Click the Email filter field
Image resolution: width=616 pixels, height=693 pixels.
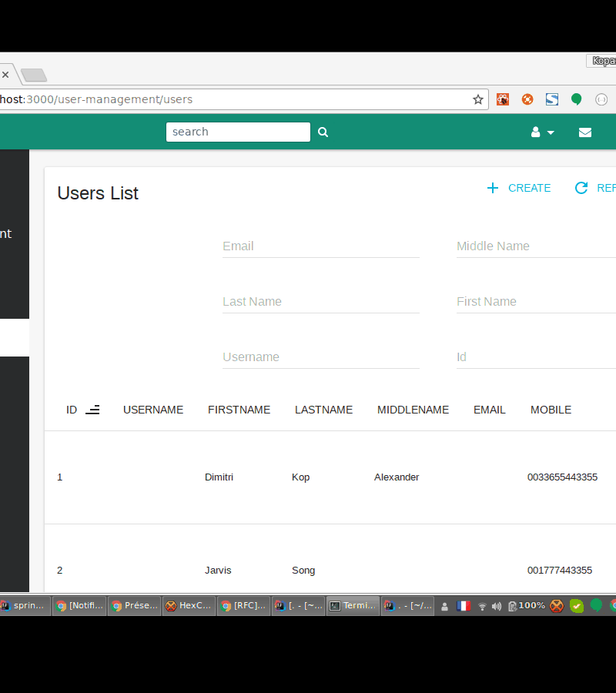tap(320, 246)
